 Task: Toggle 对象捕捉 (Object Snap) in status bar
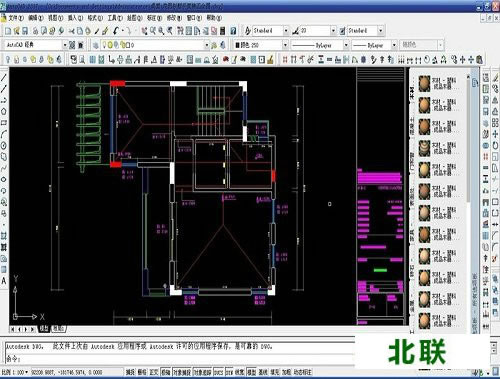click(x=182, y=372)
